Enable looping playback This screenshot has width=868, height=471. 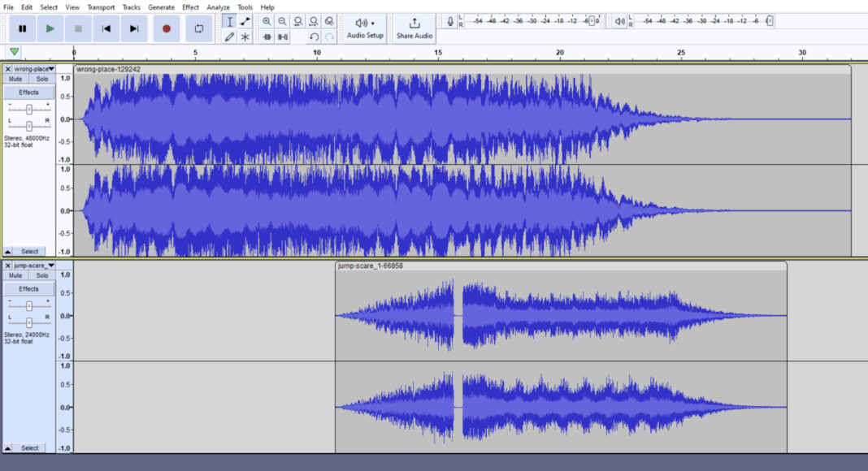pos(200,28)
